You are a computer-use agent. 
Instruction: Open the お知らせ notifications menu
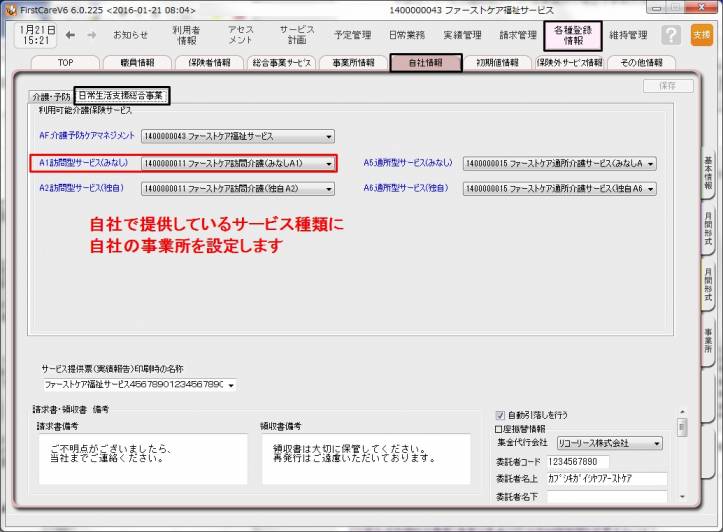coord(130,35)
